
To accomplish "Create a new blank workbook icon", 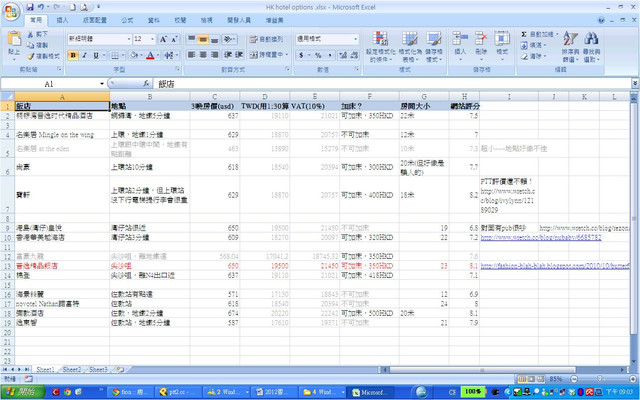I will pyautogui.click(x=72, y=7).
